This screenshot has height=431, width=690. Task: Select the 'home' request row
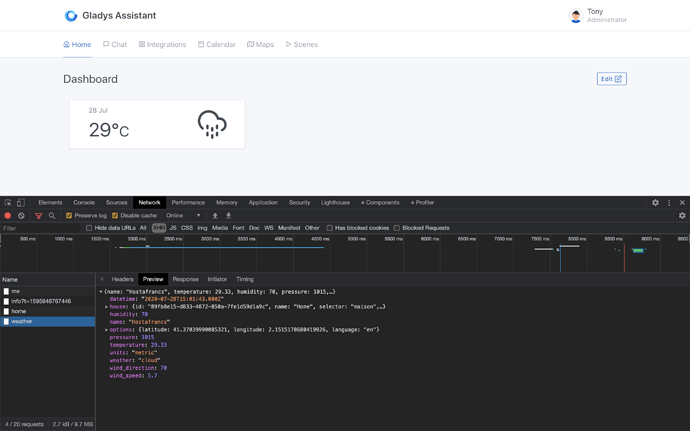pos(48,311)
